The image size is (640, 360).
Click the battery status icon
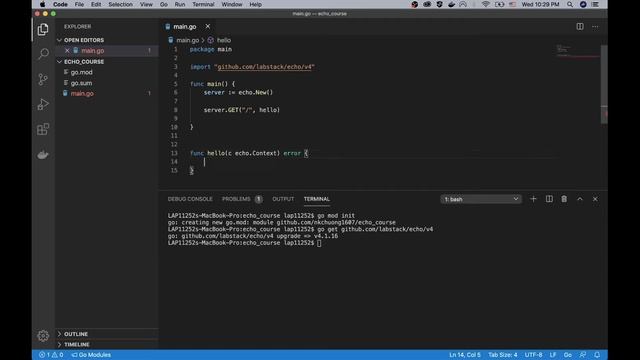pyautogui.click(x=500, y=4)
